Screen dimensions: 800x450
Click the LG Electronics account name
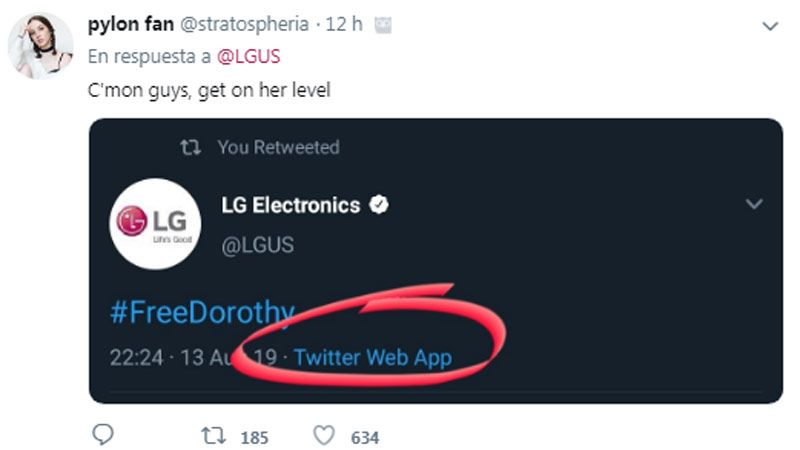[x=290, y=205]
